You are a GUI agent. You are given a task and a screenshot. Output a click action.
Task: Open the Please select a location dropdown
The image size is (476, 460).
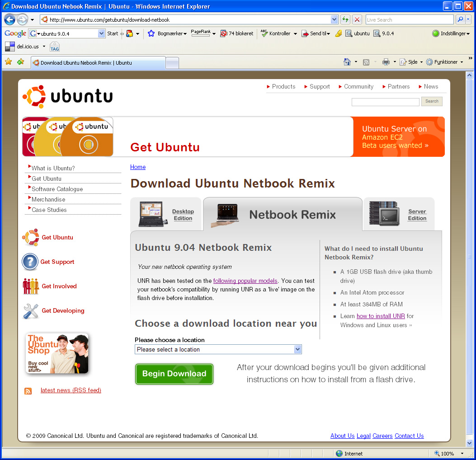pyautogui.click(x=218, y=349)
